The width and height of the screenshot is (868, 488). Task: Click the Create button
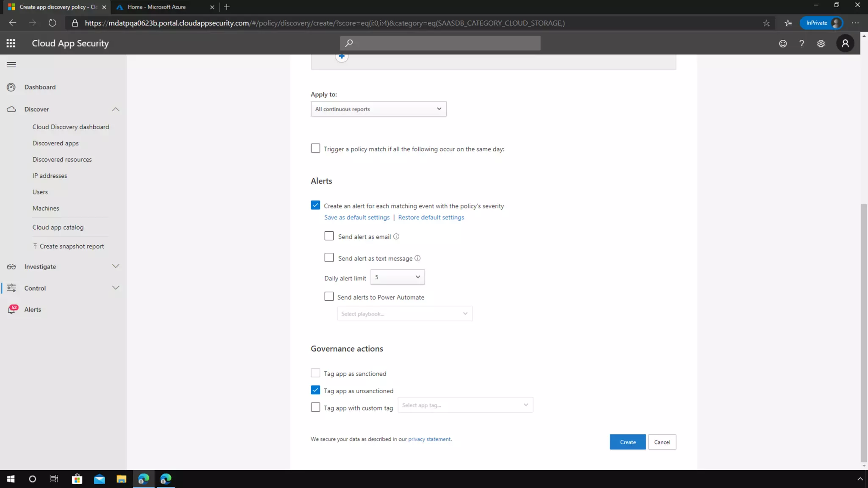627,442
